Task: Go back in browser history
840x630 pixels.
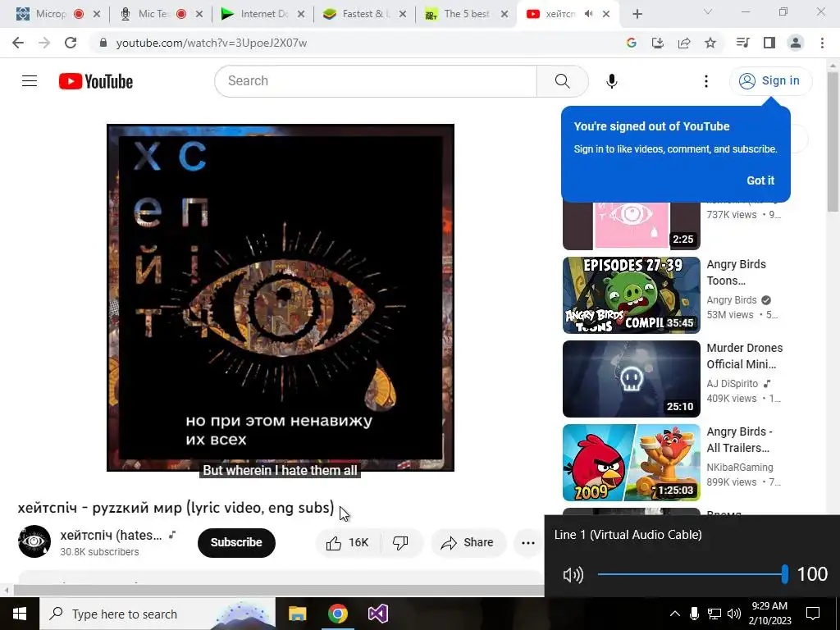Action: [18, 43]
